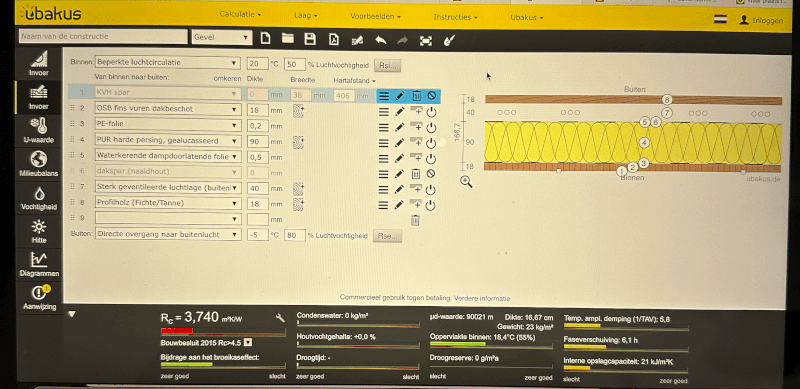
Task: Click the undo arrow icon
Action: pyautogui.click(x=381, y=40)
